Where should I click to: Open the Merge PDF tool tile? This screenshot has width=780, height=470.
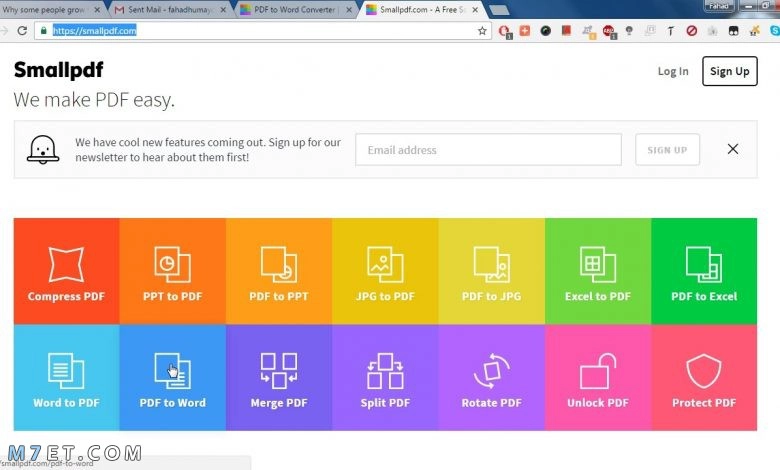(x=279, y=377)
